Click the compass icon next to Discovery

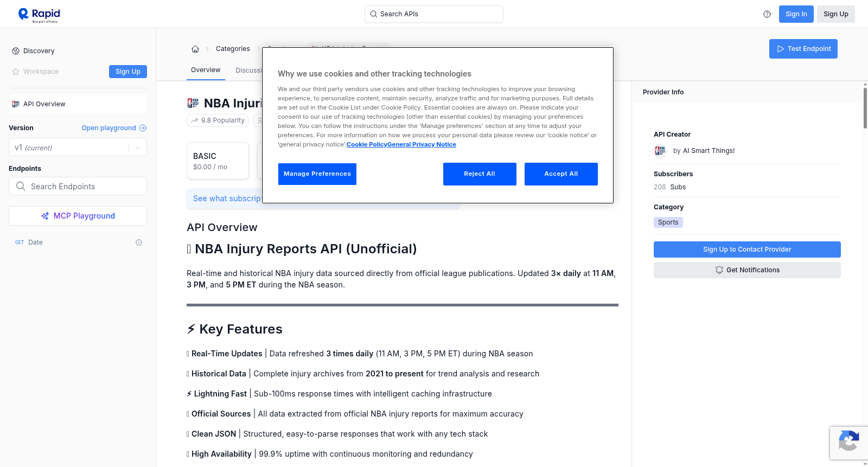[16, 51]
